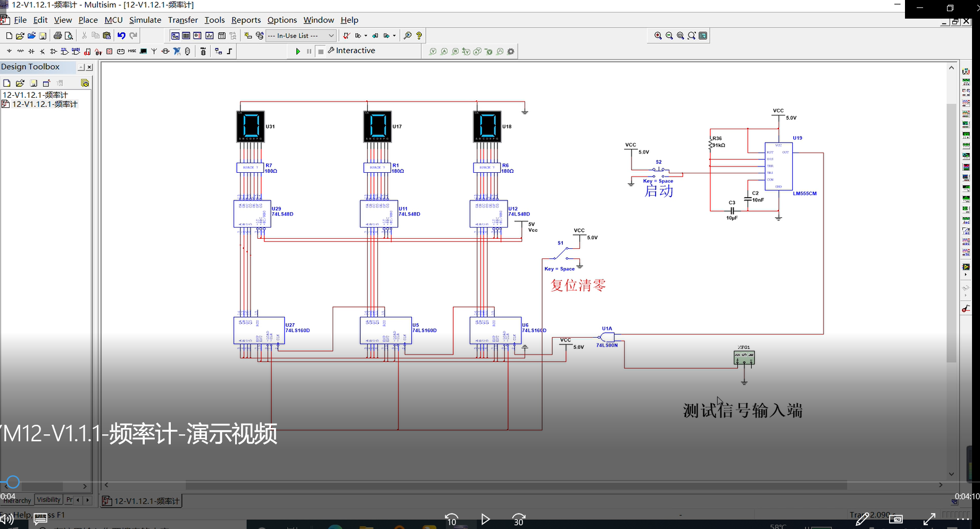Viewport: 980px width, 529px height.
Task: Open the In-Use List dropdown
Action: tap(301, 36)
